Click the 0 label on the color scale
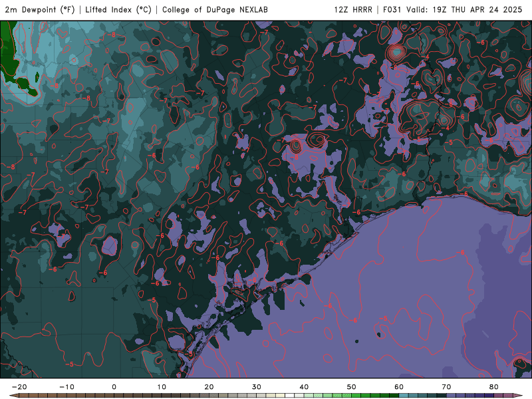Screen dimensions: 532x399 114,387
